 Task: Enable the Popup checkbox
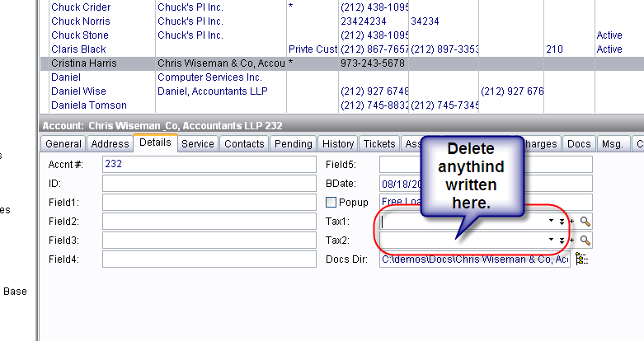click(331, 203)
